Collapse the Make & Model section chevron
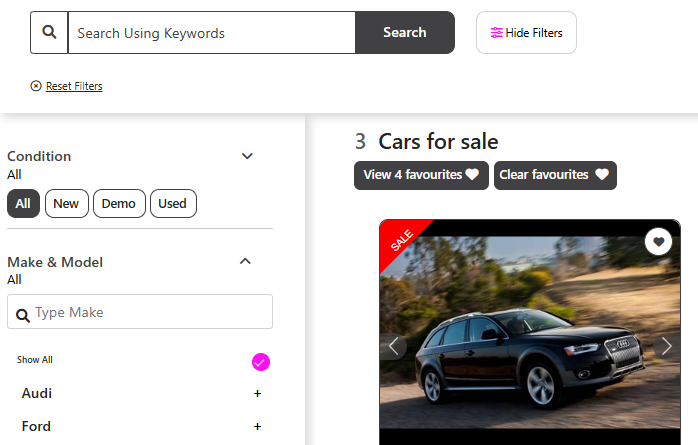 (245, 262)
